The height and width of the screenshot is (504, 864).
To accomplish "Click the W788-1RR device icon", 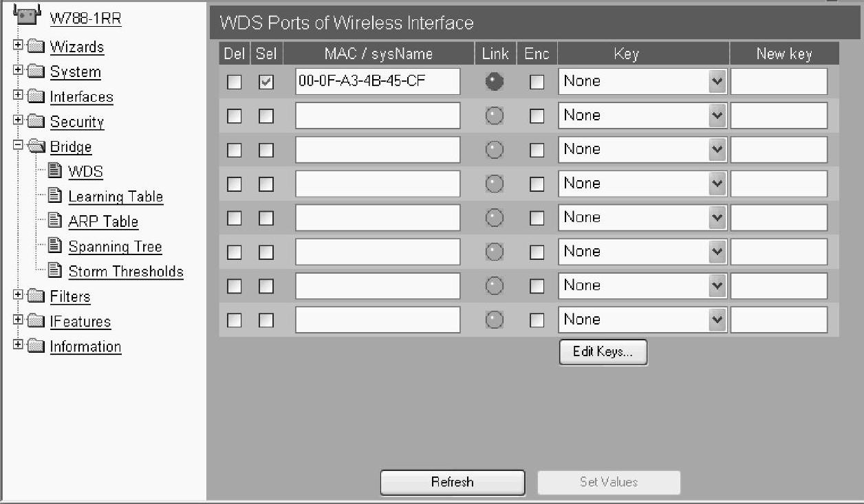I will click(27, 14).
